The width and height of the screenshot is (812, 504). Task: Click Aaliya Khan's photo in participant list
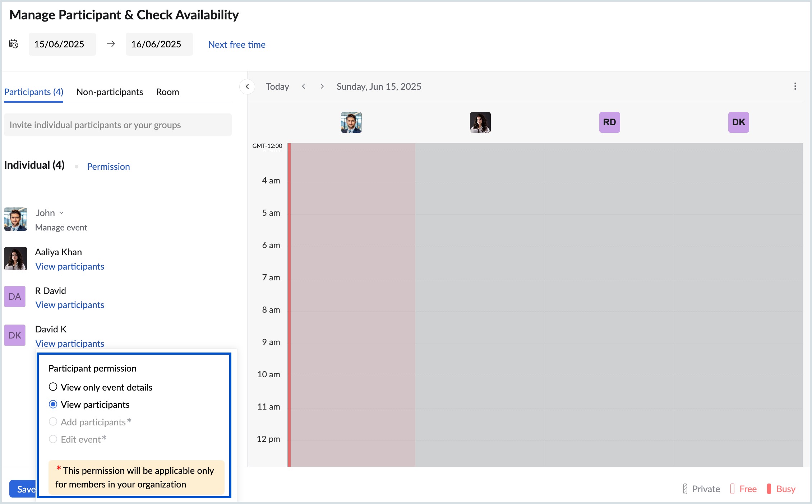15,258
